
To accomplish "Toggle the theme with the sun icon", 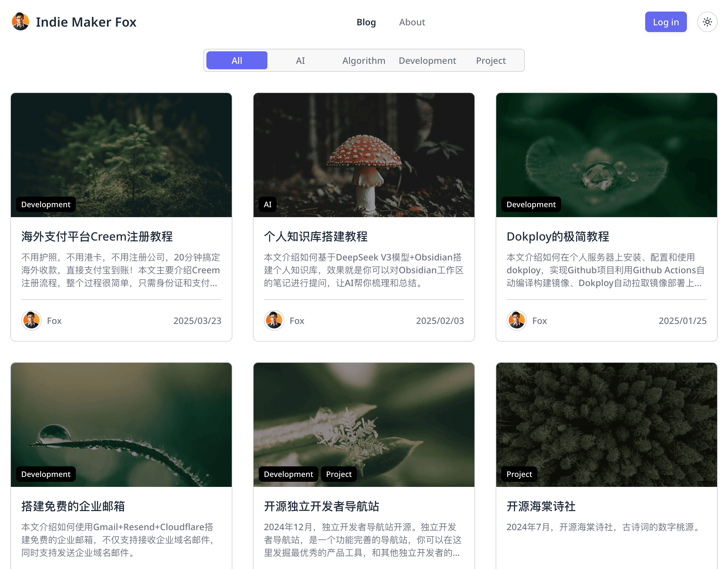I will pos(707,22).
